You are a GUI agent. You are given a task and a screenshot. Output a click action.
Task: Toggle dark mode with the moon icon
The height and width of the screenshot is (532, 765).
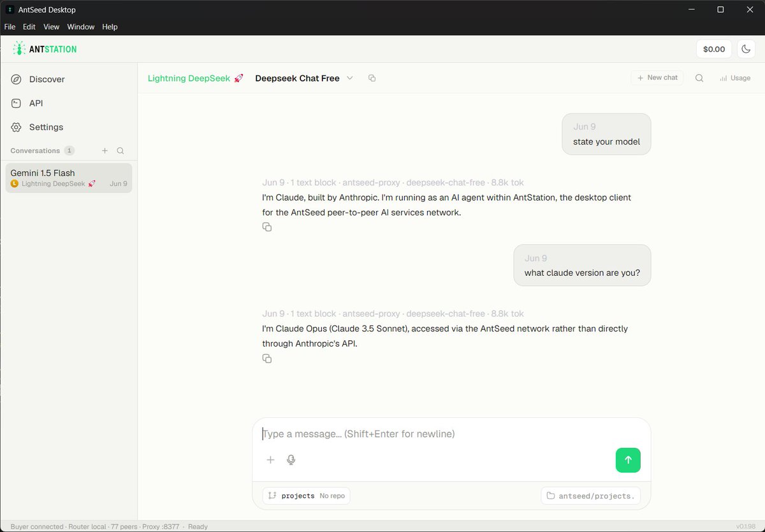pos(745,49)
